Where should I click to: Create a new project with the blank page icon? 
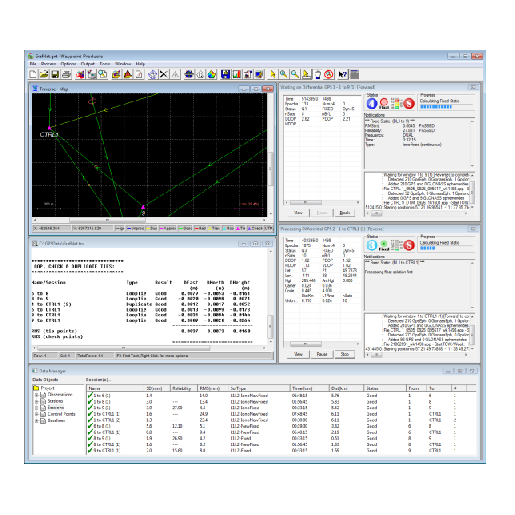pyautogui.click(x=33, y=74)
